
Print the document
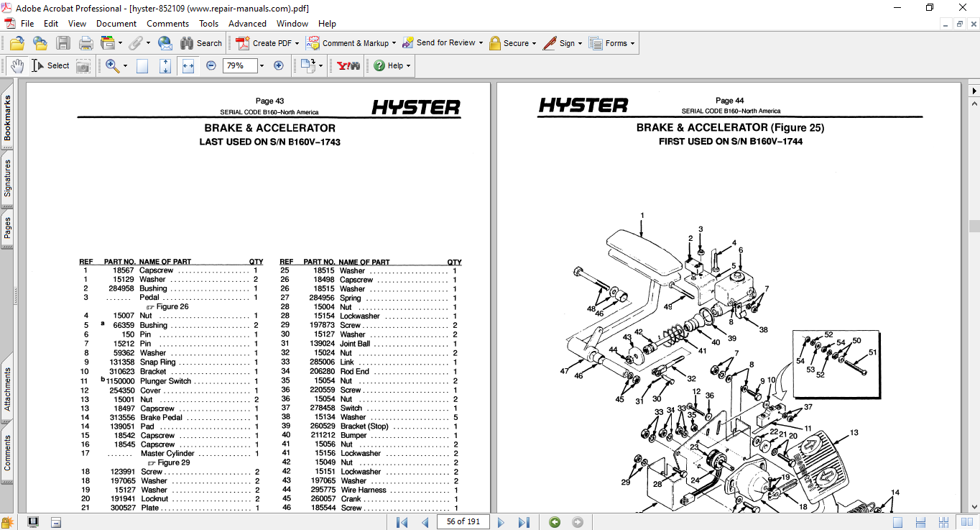[x=85, y=43]
